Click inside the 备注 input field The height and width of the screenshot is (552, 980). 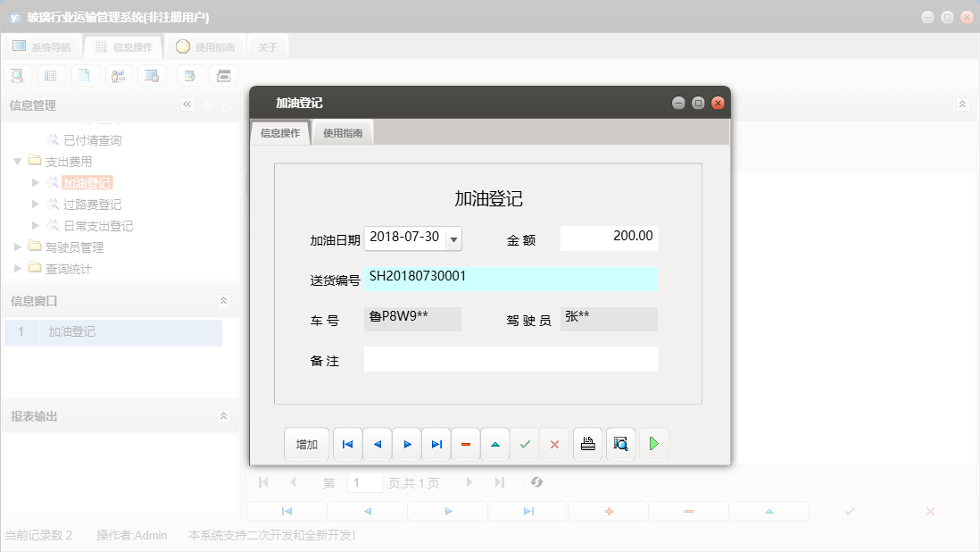coord(509,359)
